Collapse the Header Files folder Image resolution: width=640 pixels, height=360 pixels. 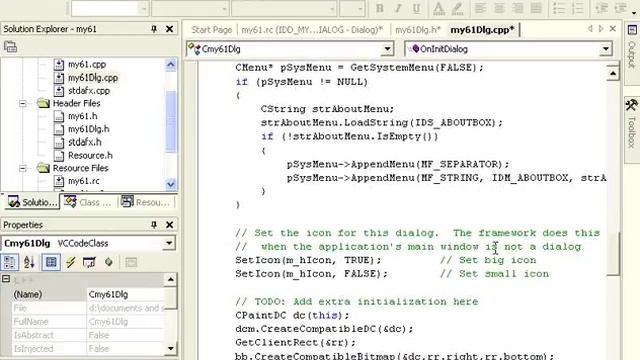point(23,103)
